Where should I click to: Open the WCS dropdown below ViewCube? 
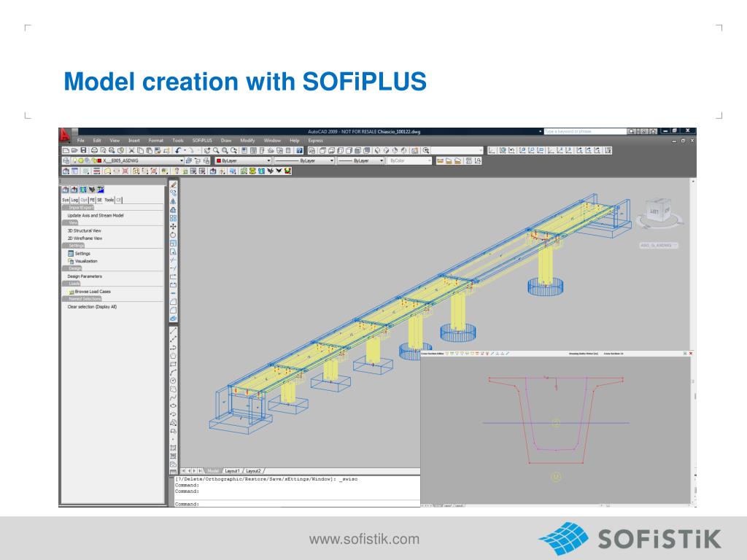click(x=659, y=246)
